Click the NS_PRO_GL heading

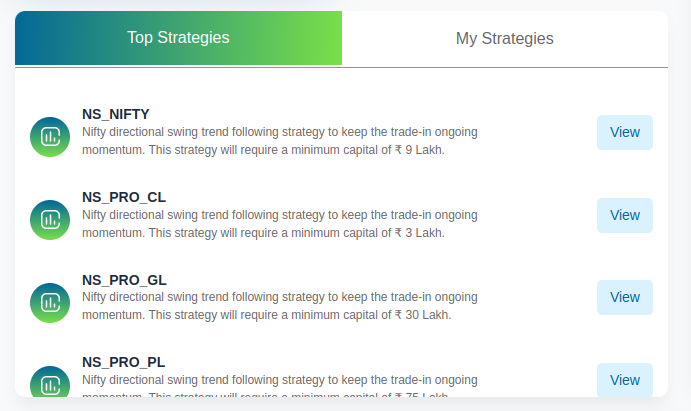(x=124, y=280)
